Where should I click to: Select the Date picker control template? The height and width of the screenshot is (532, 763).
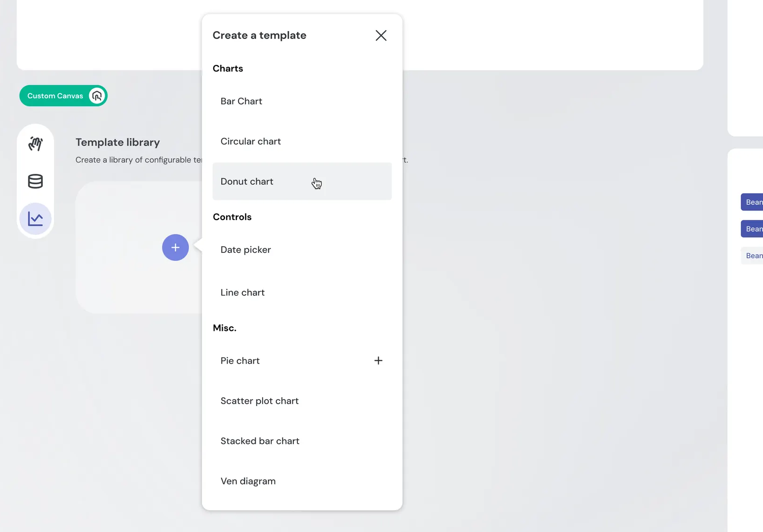point(246,250)
